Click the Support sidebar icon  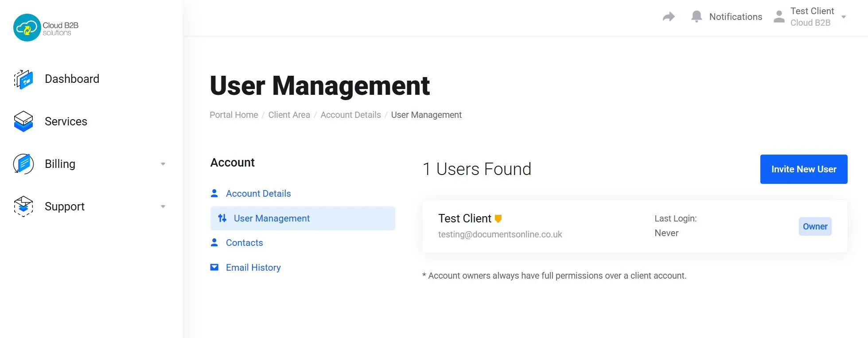tap(23, 206)
